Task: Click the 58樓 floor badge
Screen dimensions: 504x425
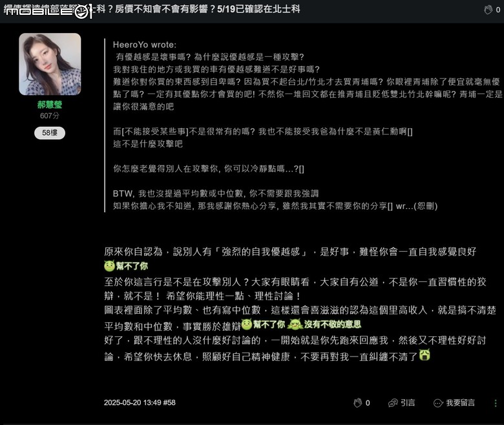Action: click(x=50, y=133)
